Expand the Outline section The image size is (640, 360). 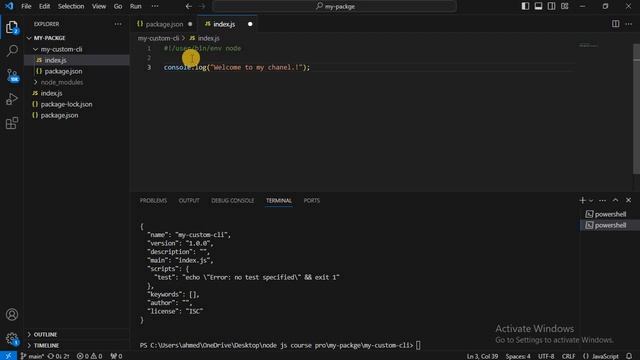77,334
